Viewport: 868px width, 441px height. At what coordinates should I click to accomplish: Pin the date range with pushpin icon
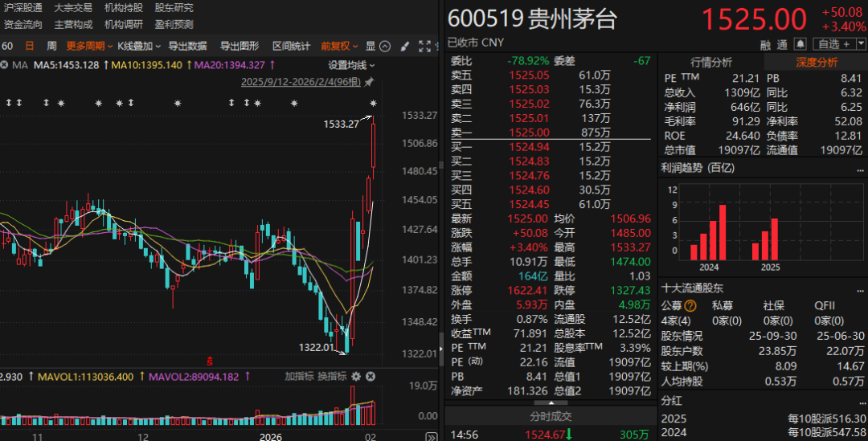coord(369,82)
